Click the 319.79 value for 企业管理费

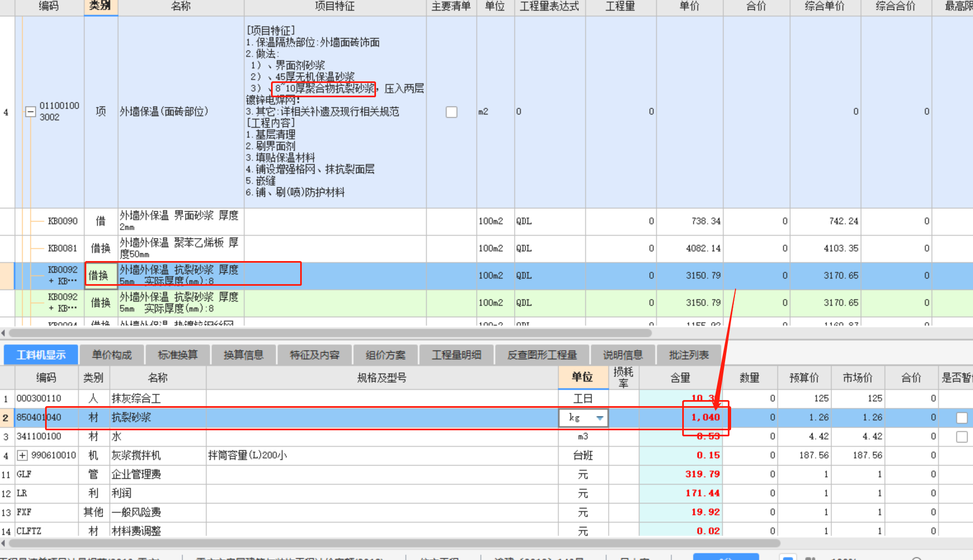click(680, 474)
